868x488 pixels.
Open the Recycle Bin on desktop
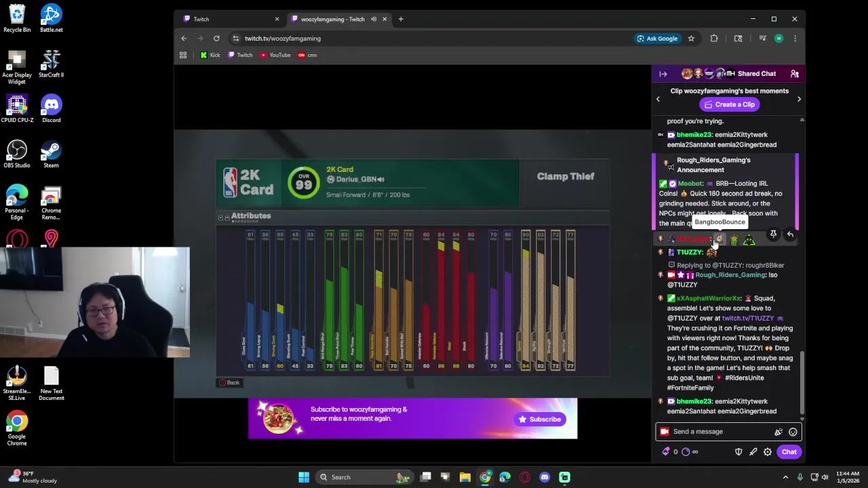click(x=17, y=18)
